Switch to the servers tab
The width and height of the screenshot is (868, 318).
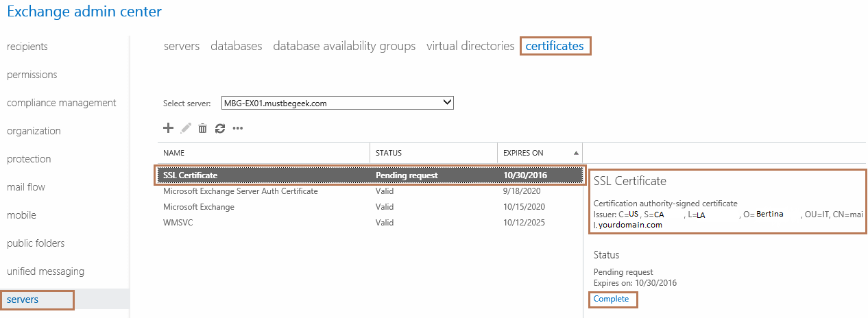(x=182, y=46)
